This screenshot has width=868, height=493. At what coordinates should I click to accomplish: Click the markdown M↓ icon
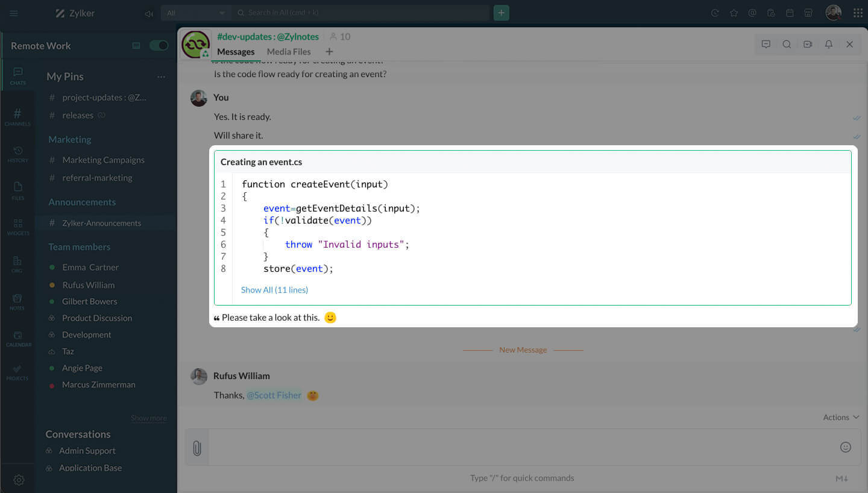point(842,479)
